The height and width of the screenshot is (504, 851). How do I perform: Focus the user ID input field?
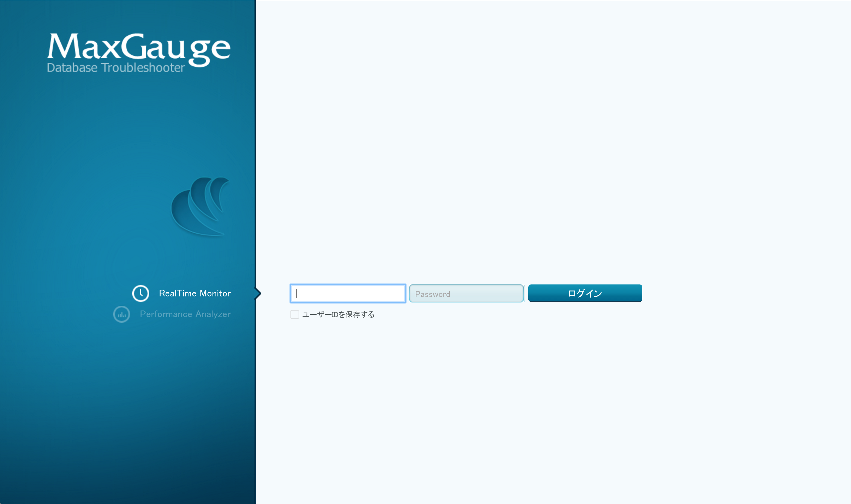[348, 293]
